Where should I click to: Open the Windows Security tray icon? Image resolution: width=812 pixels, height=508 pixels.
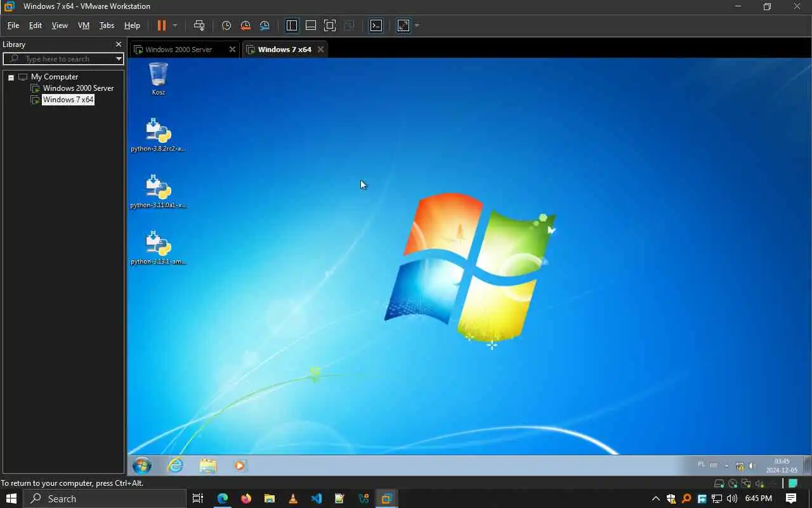pyautogui.click(x=671, y=498)
